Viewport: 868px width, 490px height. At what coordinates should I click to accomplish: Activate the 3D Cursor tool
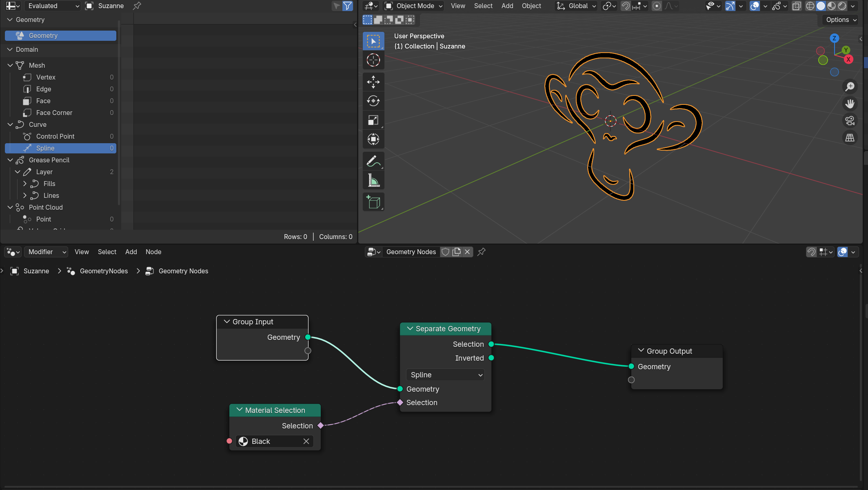pos(373,60)
